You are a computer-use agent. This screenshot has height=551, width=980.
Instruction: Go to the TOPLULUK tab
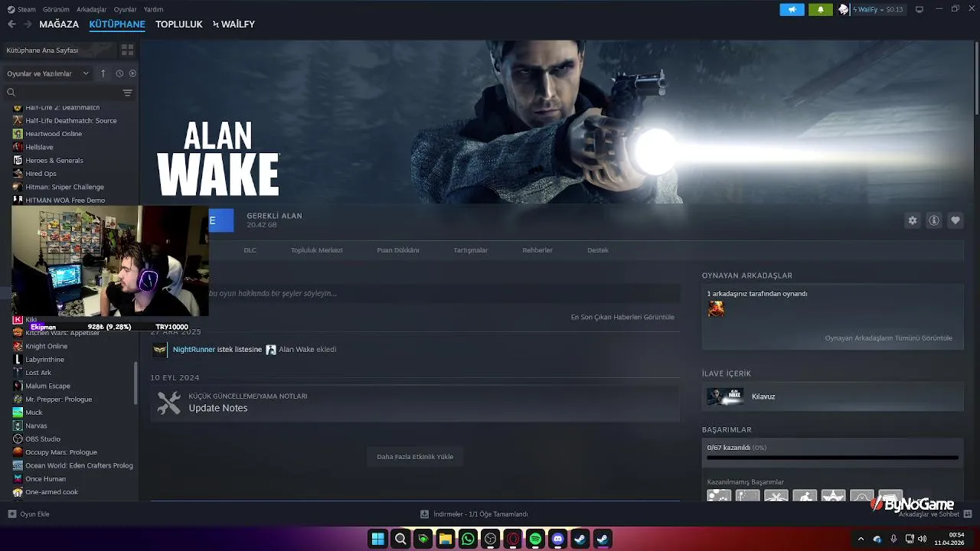(179, 24)
